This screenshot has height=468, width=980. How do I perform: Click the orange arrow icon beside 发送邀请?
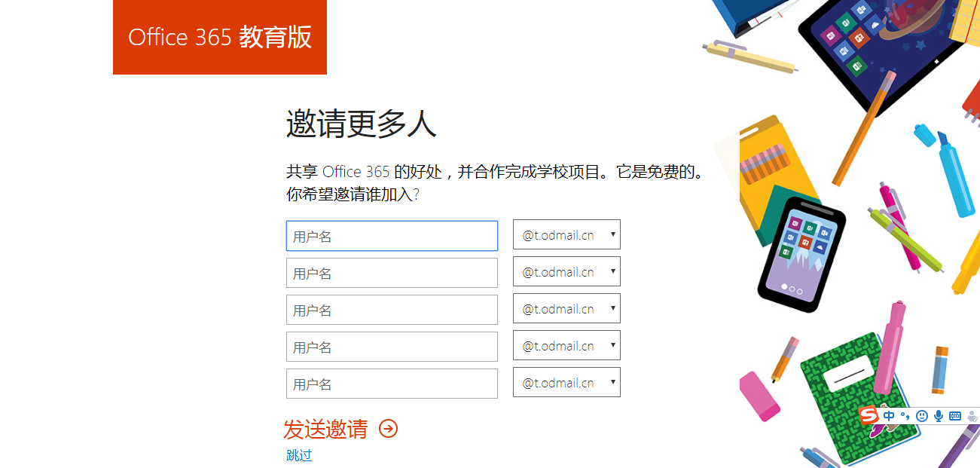[389, 430]
